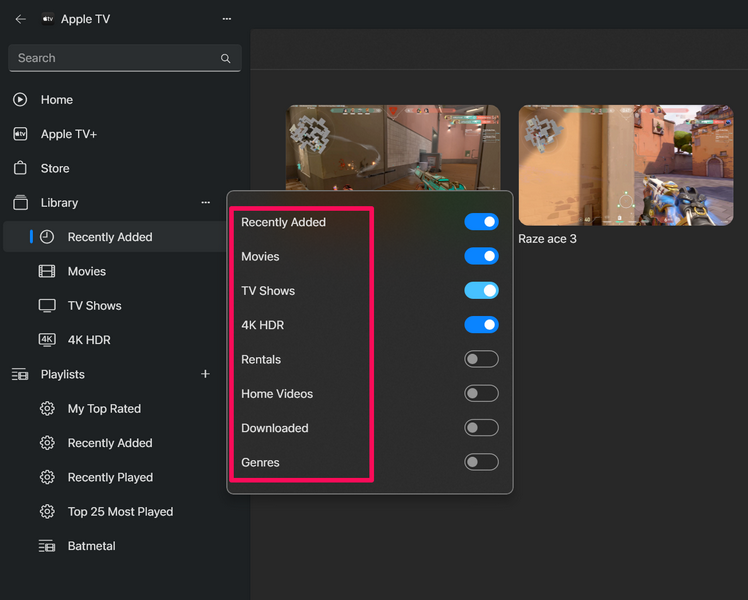Click the back arrow icon
Image resolution: width=748 pixels, height=600 pixels.
point(20,19)
